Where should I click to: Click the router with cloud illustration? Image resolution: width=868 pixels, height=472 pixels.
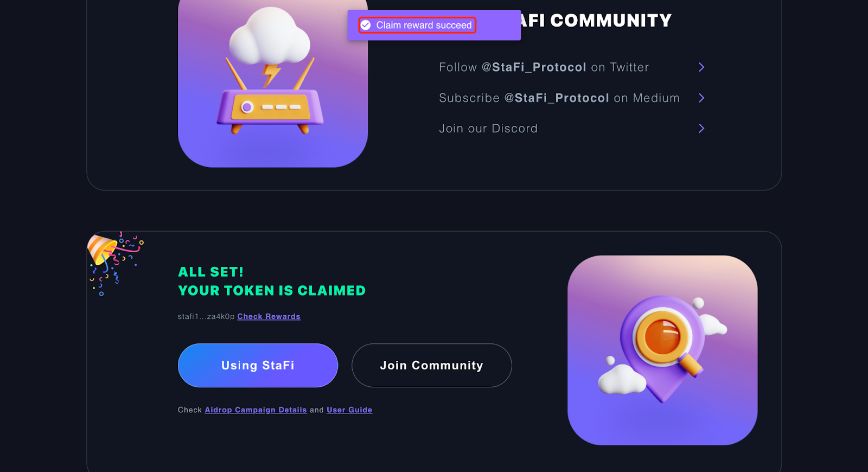273,83
